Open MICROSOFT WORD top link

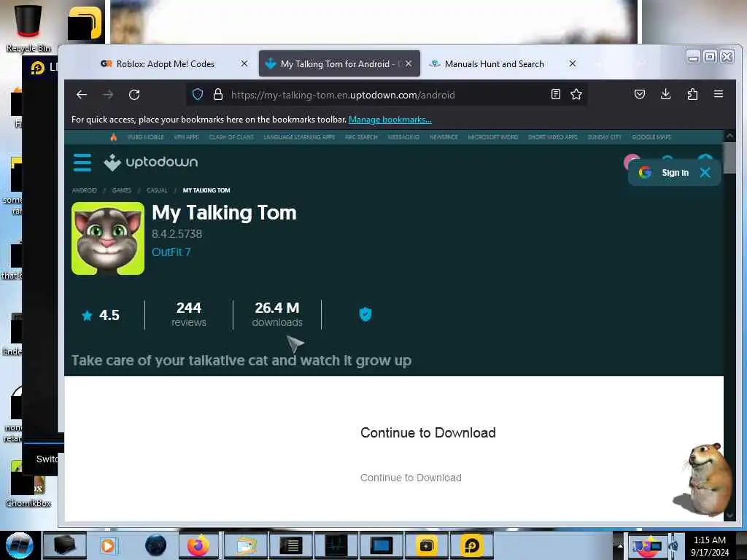pos(492,137)
